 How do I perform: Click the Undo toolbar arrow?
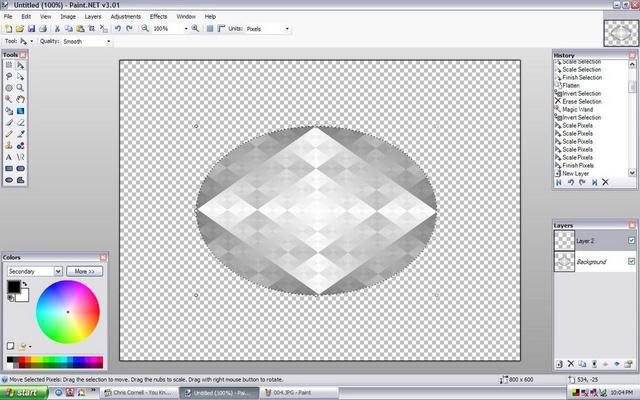(118, 29)
